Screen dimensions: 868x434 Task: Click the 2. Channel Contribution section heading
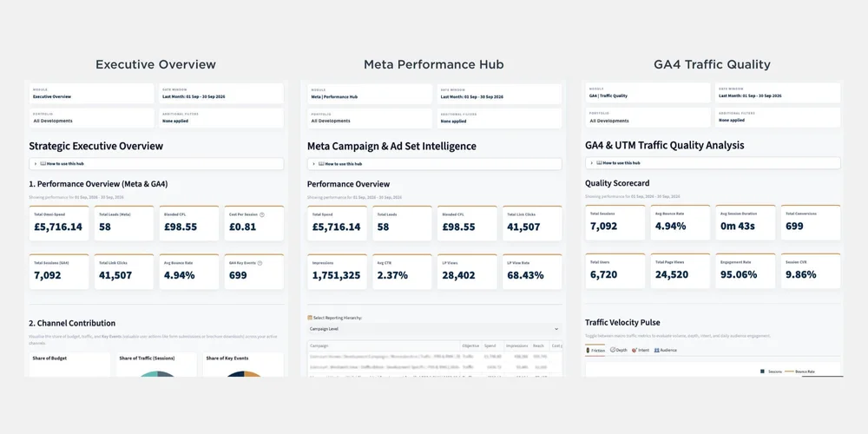[72, 323]
